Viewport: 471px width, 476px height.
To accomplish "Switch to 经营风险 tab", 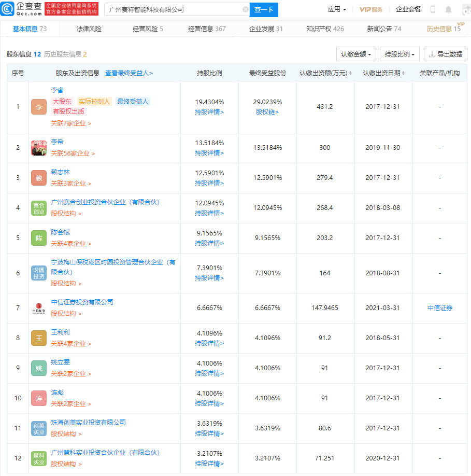I will [148, 29].
